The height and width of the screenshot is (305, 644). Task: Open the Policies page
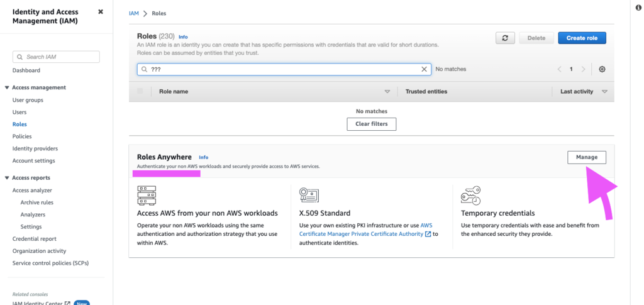click(22, 136)
